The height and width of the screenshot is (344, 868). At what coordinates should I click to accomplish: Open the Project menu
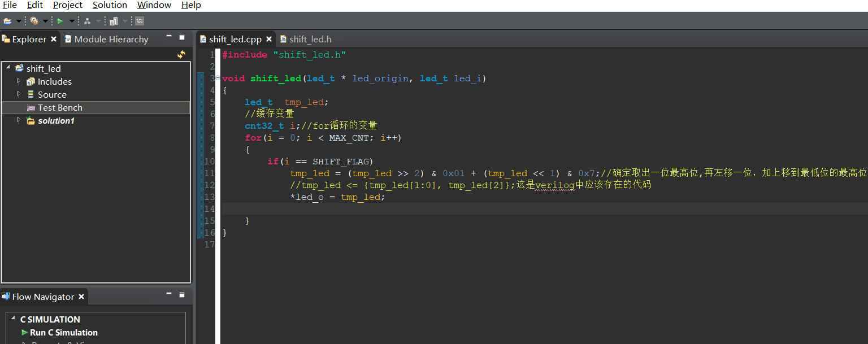(68, 5)
